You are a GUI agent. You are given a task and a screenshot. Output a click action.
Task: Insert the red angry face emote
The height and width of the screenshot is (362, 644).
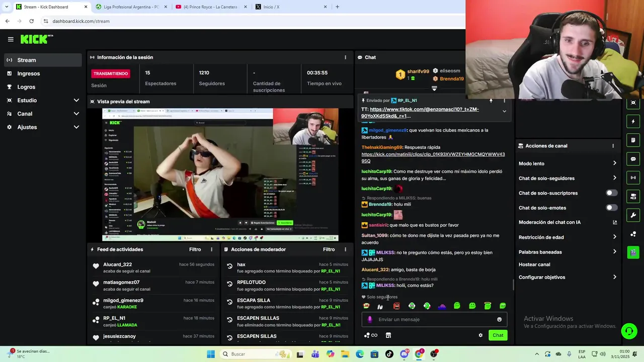[x=396, y=306]
